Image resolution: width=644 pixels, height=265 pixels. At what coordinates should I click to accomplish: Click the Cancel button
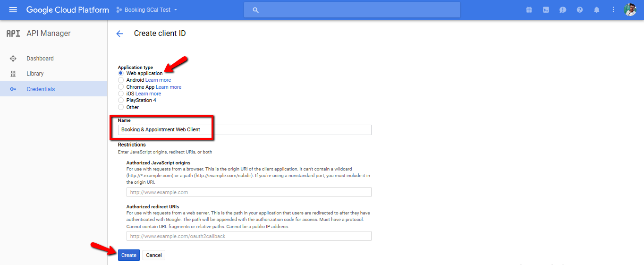[154, 255]
